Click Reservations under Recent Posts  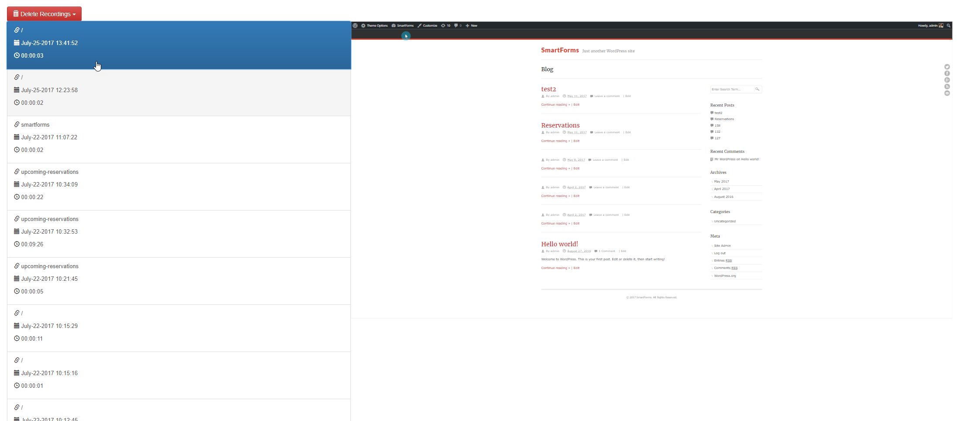[724, 119]
